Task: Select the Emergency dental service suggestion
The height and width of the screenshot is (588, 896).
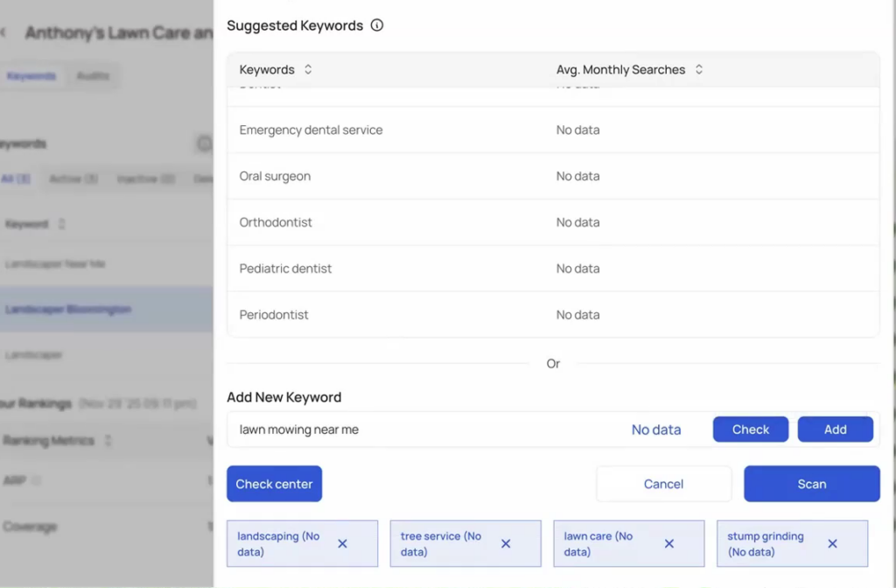Action: 311,129
